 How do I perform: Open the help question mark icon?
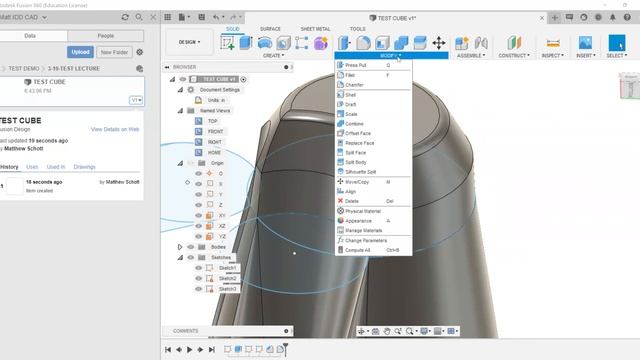pos(627,17)
